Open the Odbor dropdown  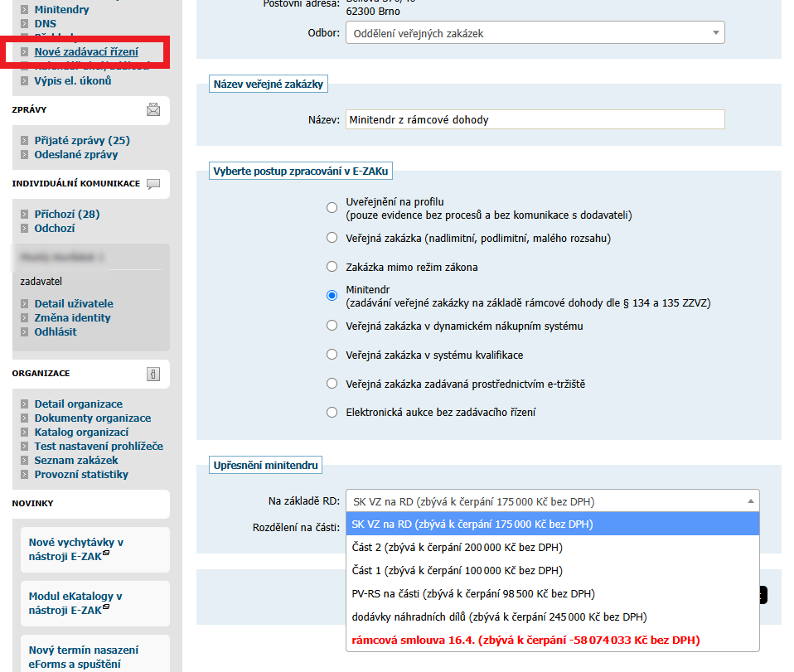pos(535,33)
